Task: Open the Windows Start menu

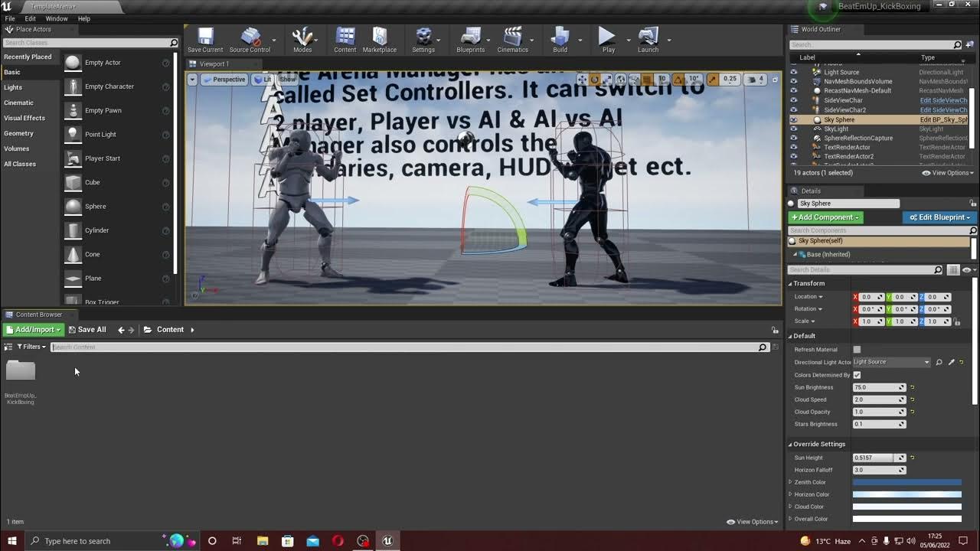Action: [x=12, y=541]
